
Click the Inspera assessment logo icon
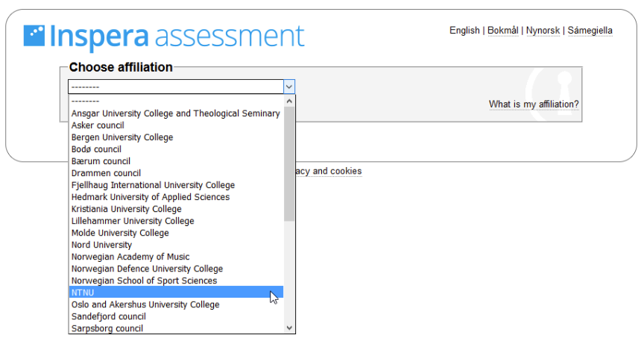pyautogui.click(x=34, y=36)
